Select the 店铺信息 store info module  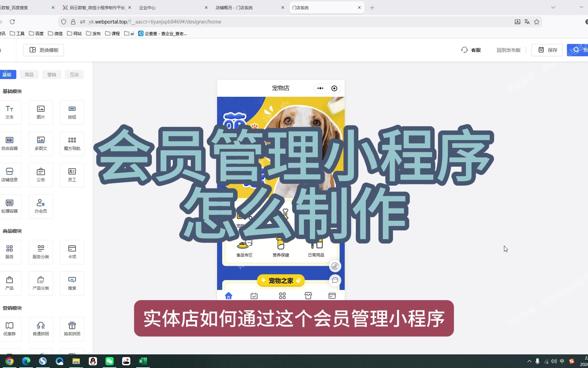click(x=10, y=175)
